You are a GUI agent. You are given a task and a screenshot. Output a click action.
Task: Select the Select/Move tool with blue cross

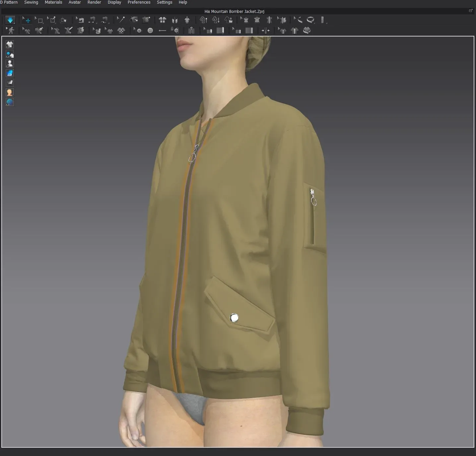(x=27, y=20)
